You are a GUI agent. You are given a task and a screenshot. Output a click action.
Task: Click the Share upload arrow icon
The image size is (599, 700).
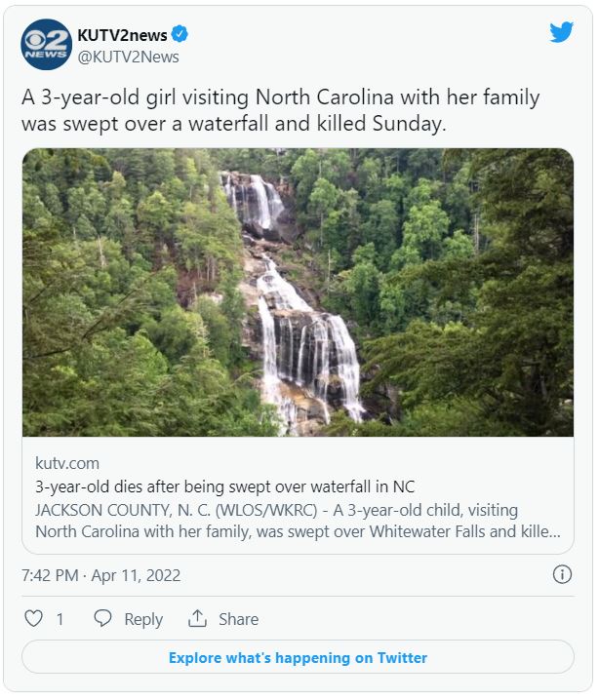tap(198, 619)
